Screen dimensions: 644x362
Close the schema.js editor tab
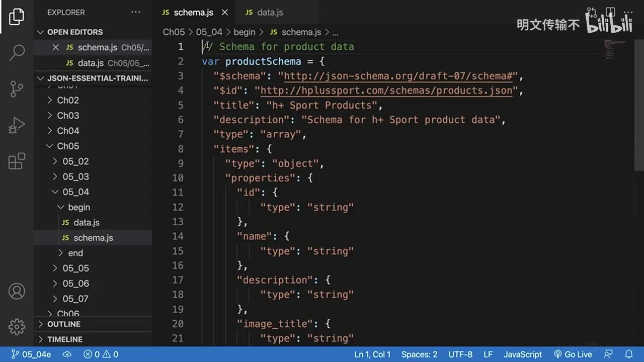[225, 12]
